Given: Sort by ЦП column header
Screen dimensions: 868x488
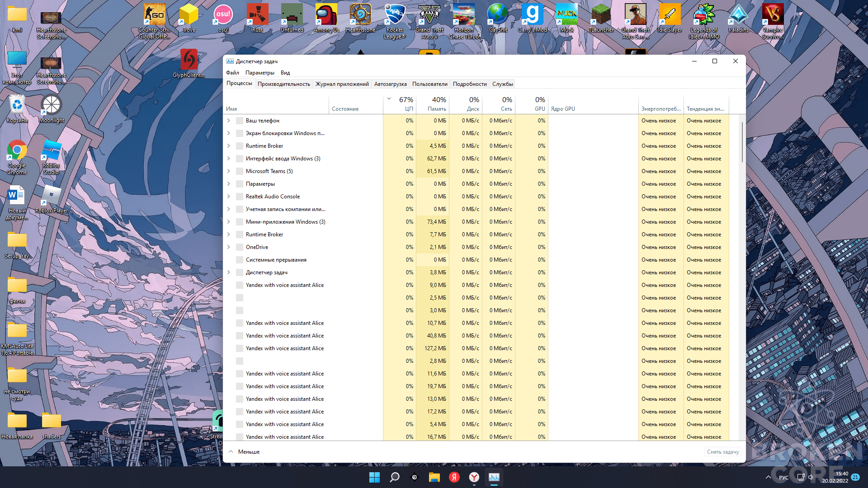Looking at the screenshot, I should click(x=400, y=104).
